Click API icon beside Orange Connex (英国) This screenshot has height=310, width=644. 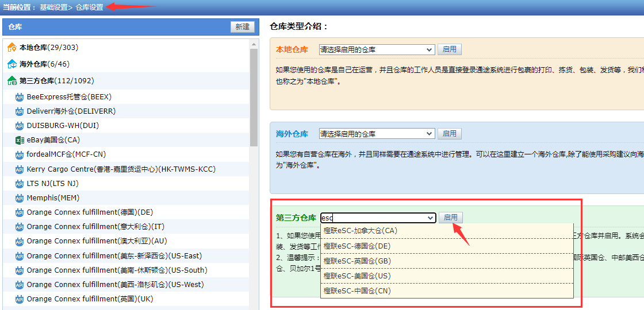20,299
